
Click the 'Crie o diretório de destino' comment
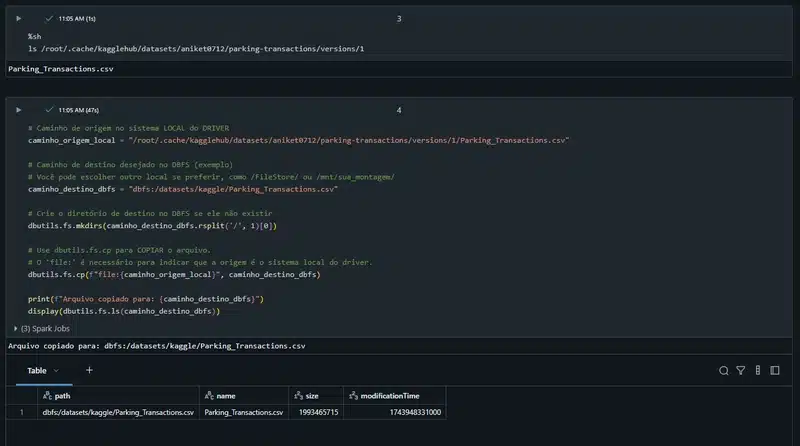150,213
